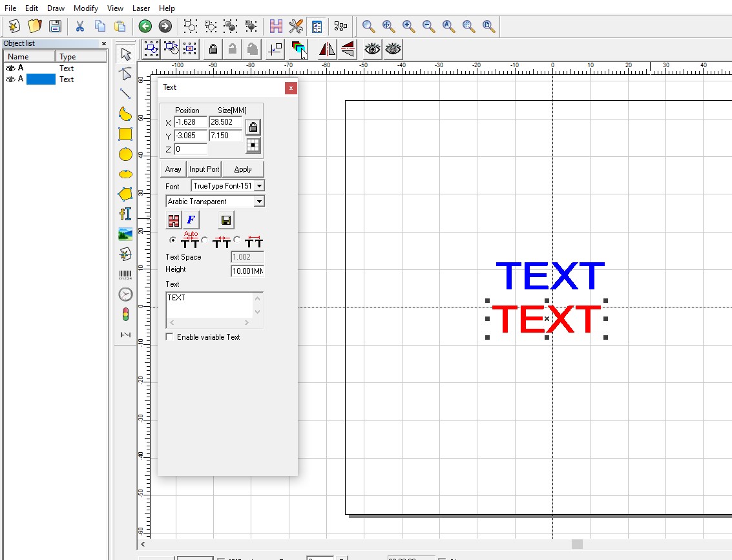Screen dimensions: 732x560
Task: Select the third text spacing radio option
Action: (x=237, y=240)
